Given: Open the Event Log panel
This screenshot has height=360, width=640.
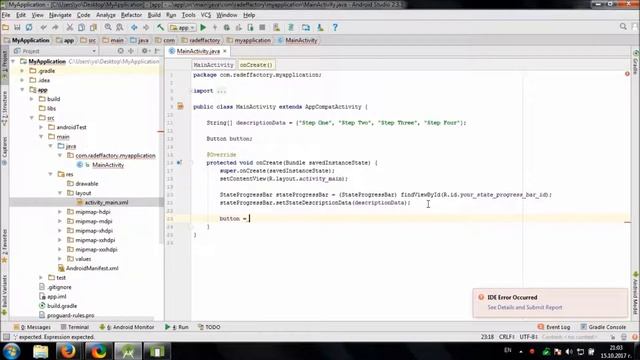Looking at the screenshot, I should pyautogui.click(x=554, y=327).
